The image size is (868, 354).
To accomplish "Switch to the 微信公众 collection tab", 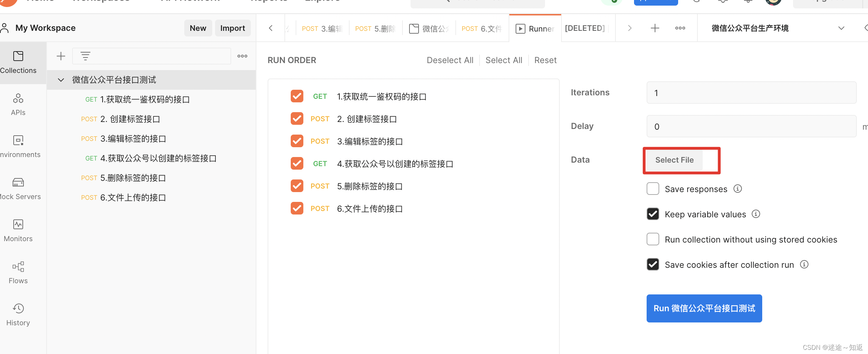I will coord(429,28).
